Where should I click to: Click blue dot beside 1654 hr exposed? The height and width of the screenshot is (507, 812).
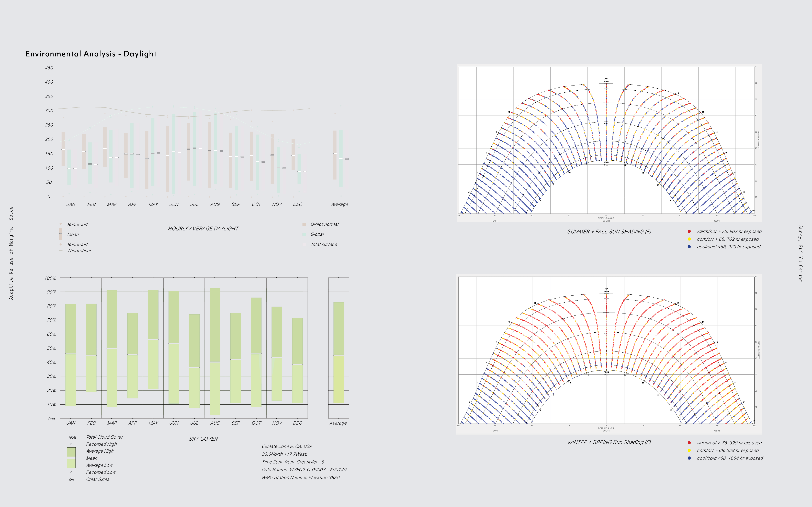[x=689, y=458]
